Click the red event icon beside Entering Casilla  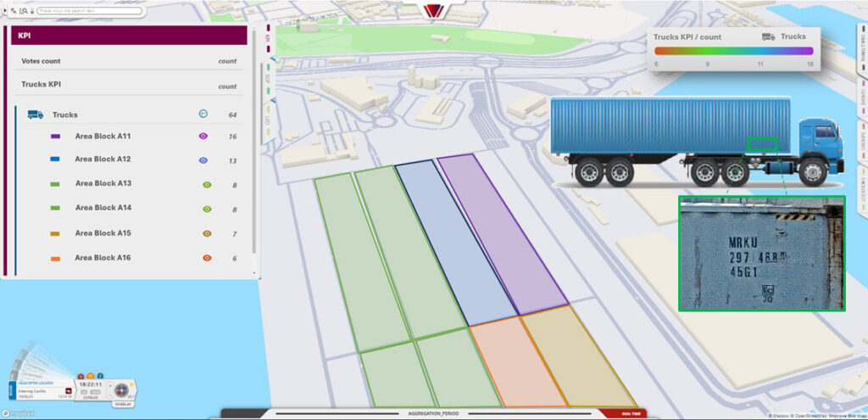(x=69, y=390)
